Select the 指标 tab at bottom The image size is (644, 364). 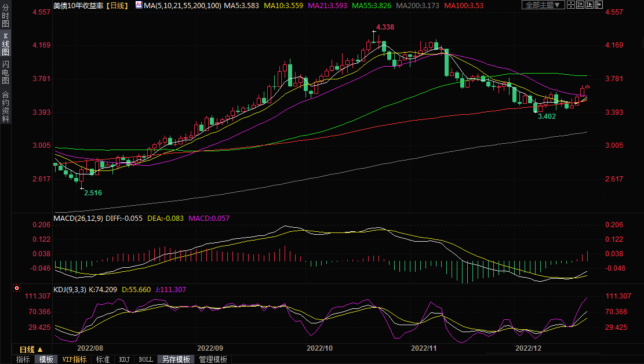point(23,359)
